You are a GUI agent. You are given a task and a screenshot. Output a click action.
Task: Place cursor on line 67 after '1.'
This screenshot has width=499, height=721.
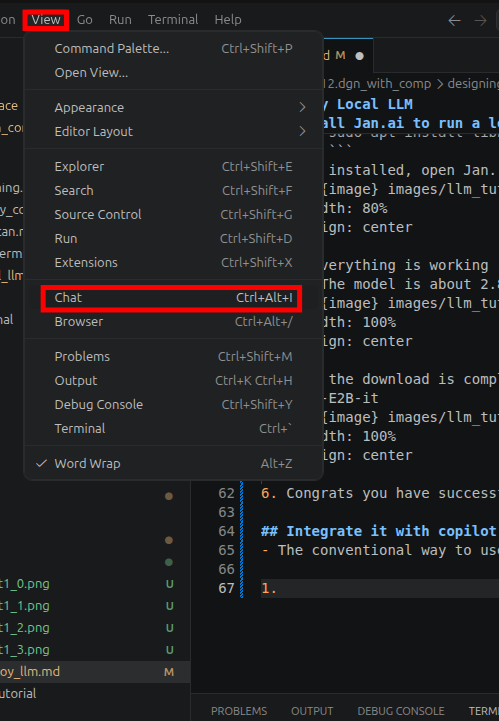(x=277, y=589)
